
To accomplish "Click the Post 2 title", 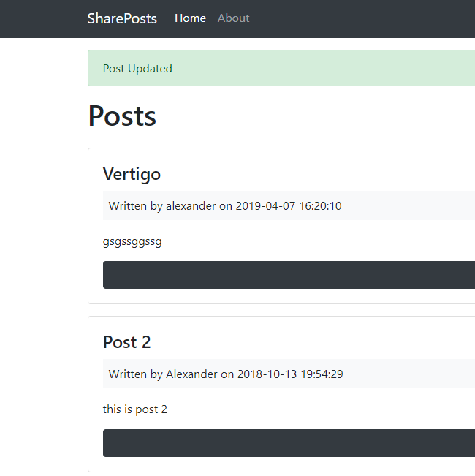I will pyautogui.click(x=126, y=342).
